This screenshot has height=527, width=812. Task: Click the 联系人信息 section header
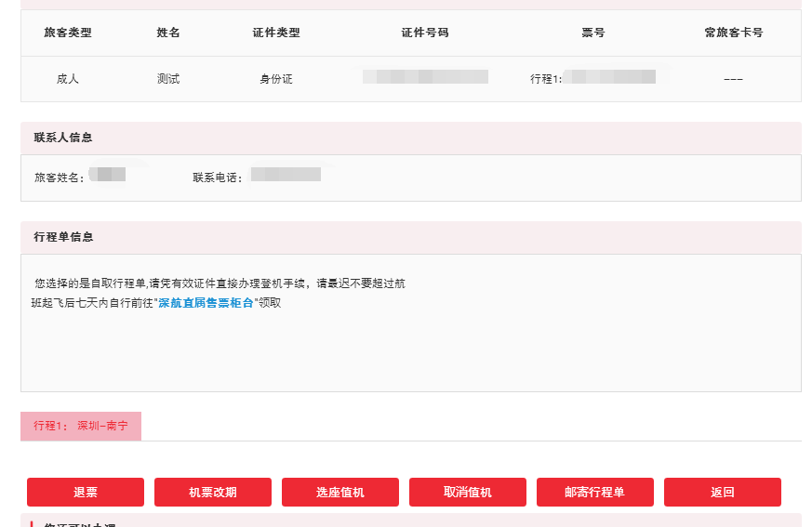(63, 138)
